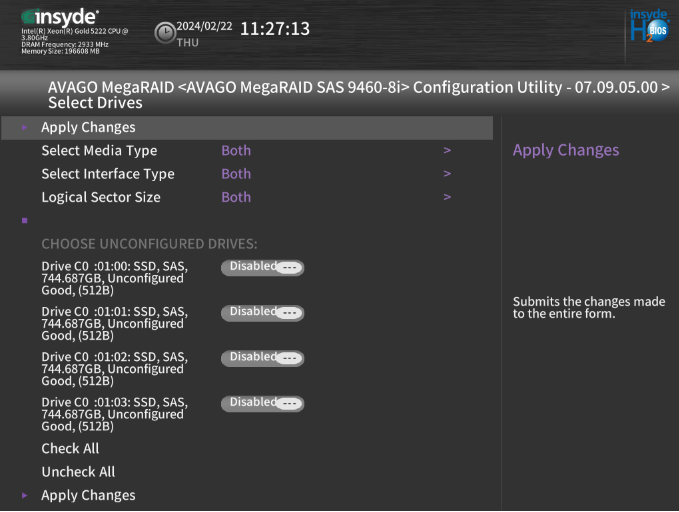Toggle Drive C0 :01:02 selection switch
This screenshot has height=512, width=679.
(x=262, y=357)
